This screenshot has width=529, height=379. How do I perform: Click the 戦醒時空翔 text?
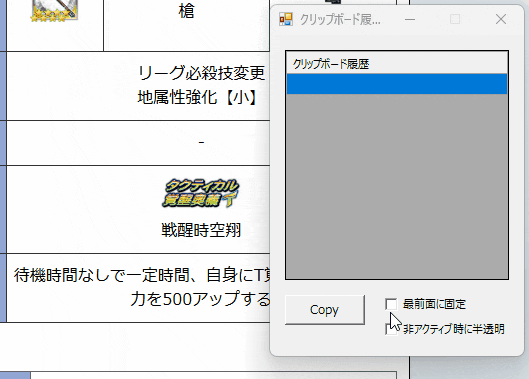coord(201,230)
